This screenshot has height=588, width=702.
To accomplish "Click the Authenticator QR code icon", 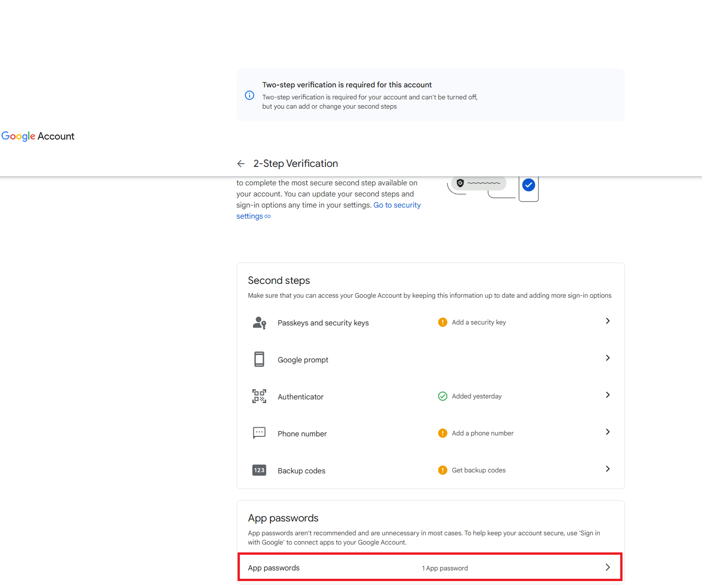I will 259,396.
